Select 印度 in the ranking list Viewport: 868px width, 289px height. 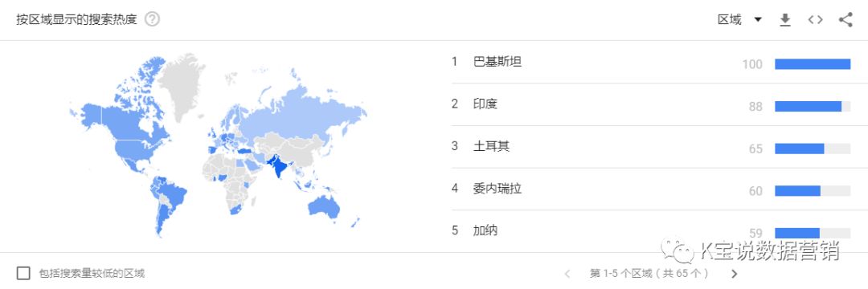[485, 104]
